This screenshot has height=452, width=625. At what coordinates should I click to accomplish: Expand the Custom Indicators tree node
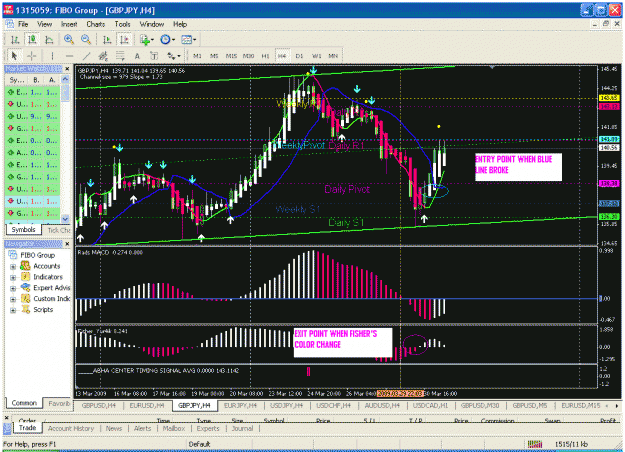(x=13, y=299)
